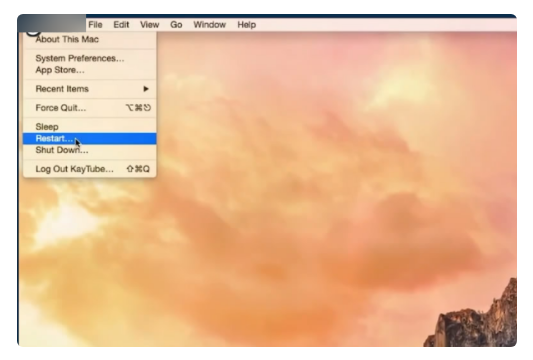
Task: Select App Store menu entry
Action: [x=90, y=70]
